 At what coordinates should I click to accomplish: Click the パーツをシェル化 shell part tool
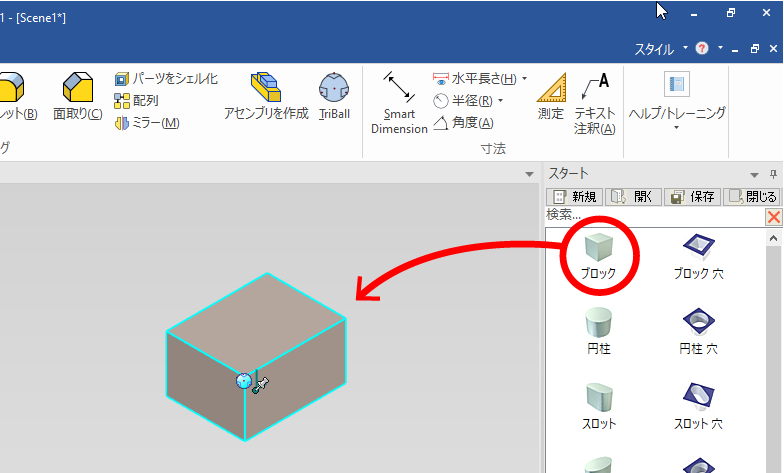pos(166,78)
